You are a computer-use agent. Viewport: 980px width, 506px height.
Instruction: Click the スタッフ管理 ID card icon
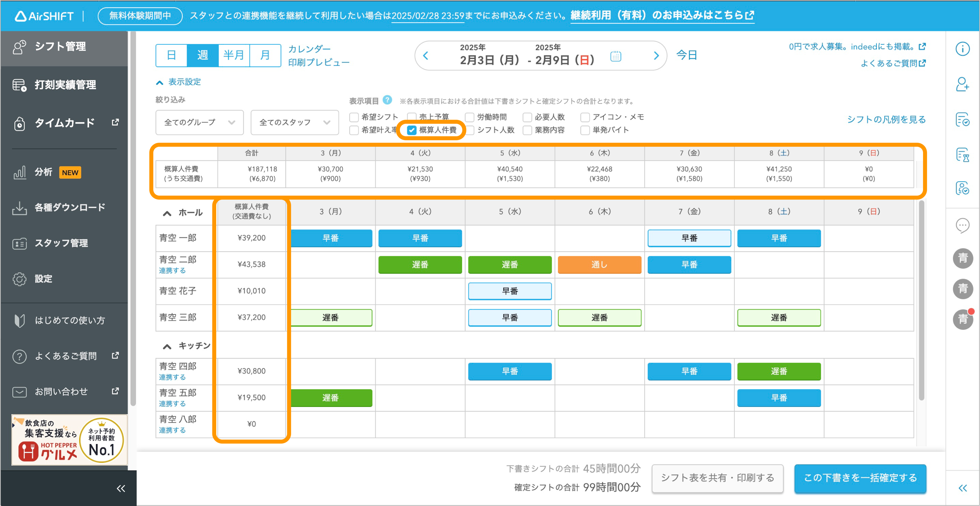tap(19, 243)
